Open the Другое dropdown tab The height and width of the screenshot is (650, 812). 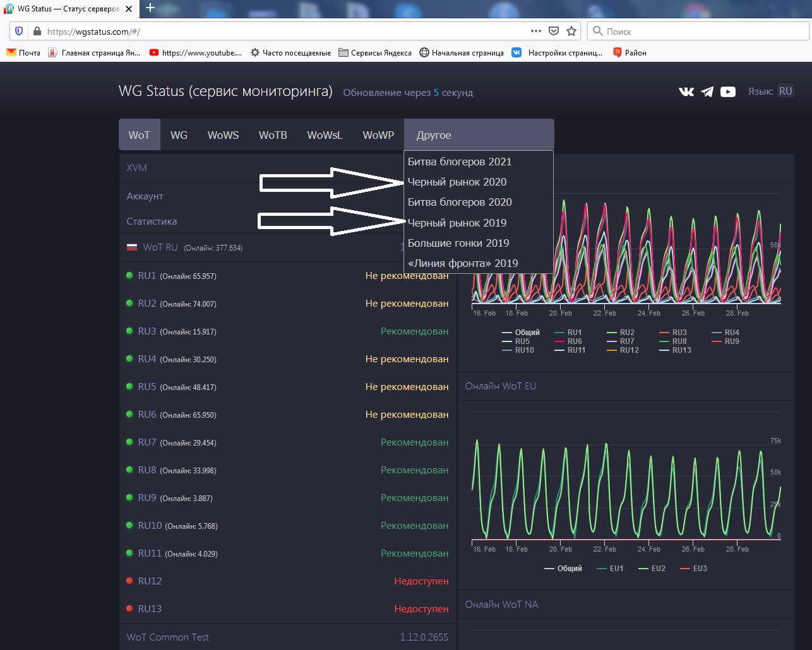(479, 135)
